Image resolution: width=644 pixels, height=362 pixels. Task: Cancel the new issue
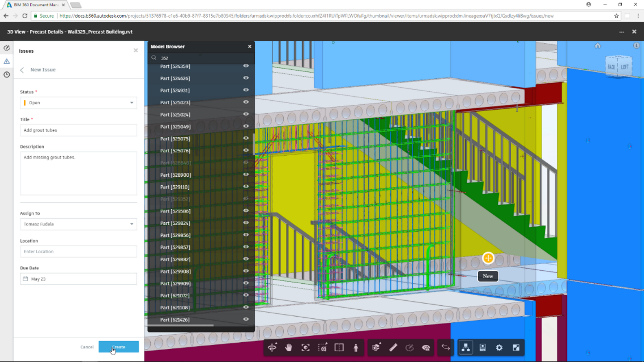tap(87, 347)
